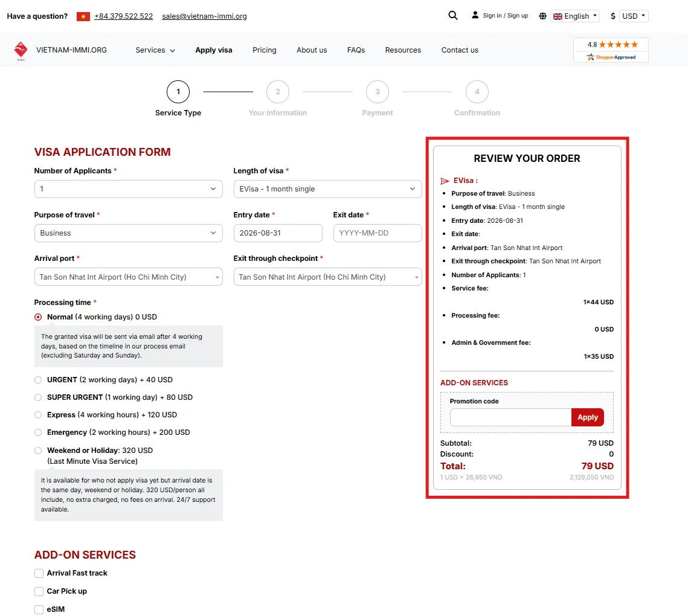Open Purpose of travel dropdown
The image size is (688, 616).
tap(129, 233)
